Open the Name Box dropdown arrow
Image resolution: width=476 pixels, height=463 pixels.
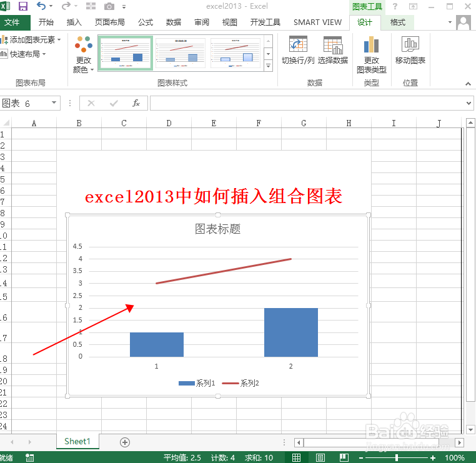pyautogui.click(x=54, y=102)
